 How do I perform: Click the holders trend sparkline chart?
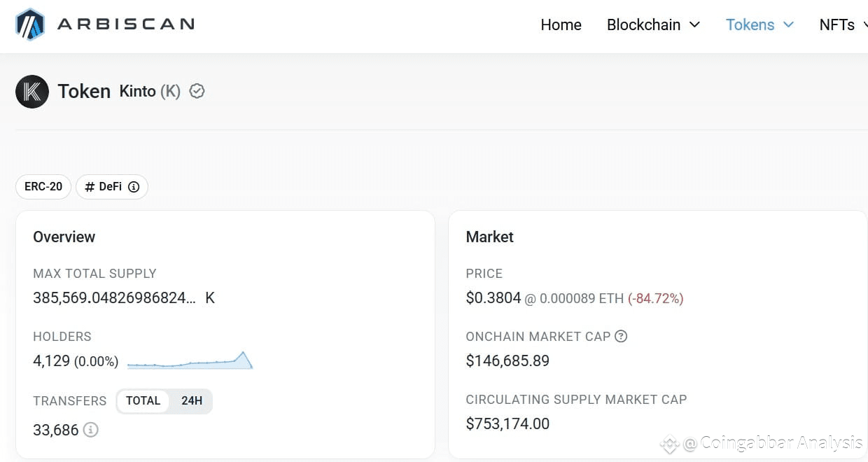(x=190, y=360)
